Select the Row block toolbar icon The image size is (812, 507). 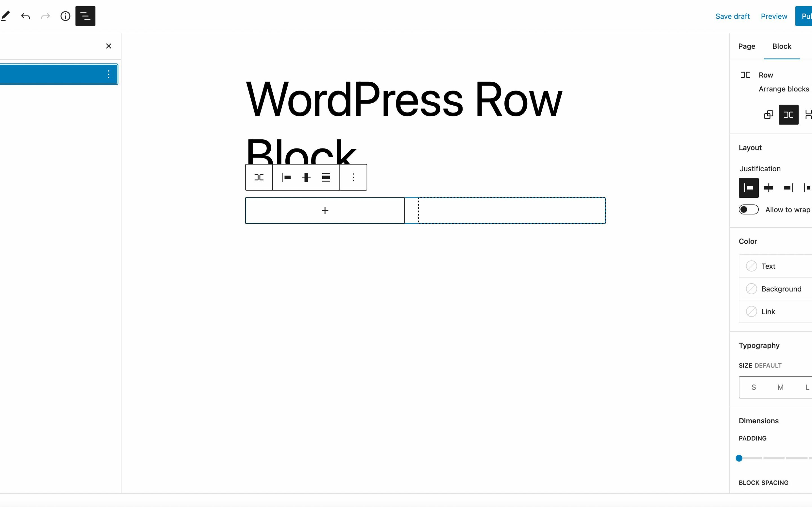click(x=259, y=177)
